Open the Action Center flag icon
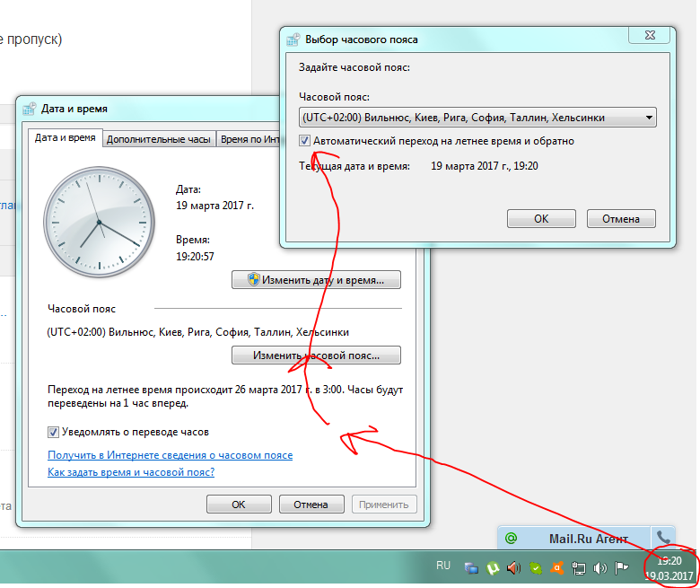Viewport: 700px width, 588px height. (x=621, y=567)
